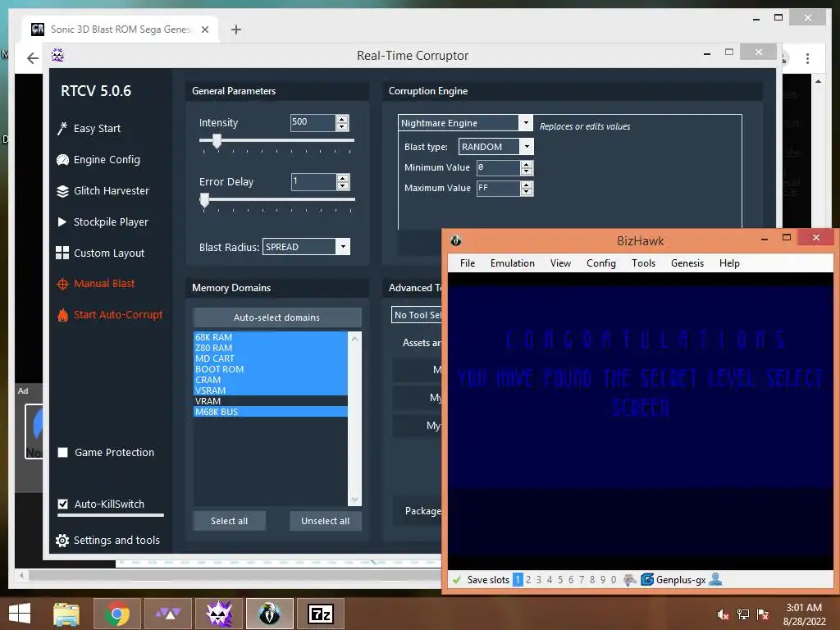This screenshot has height=630, width=840.
Task: Open BizHawk Genesis menu
Action: tap(687, 263)
